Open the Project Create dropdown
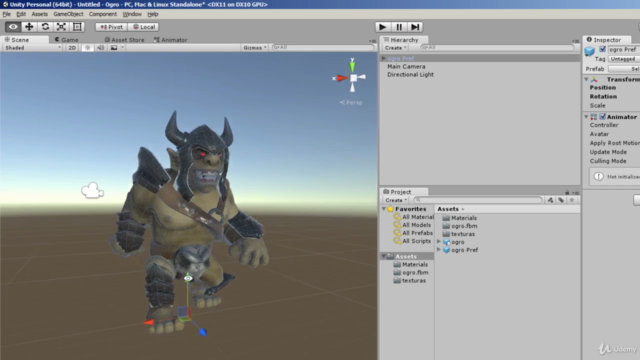 point(396,200)
